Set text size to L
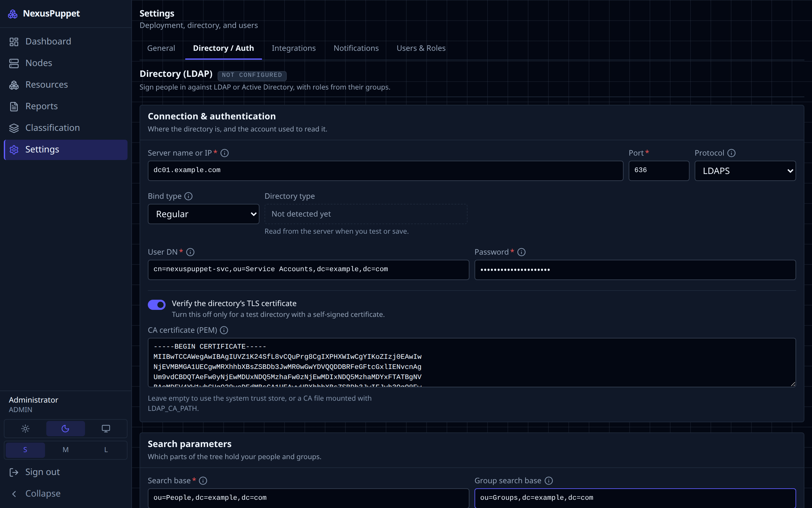 (x=106, y=450)
